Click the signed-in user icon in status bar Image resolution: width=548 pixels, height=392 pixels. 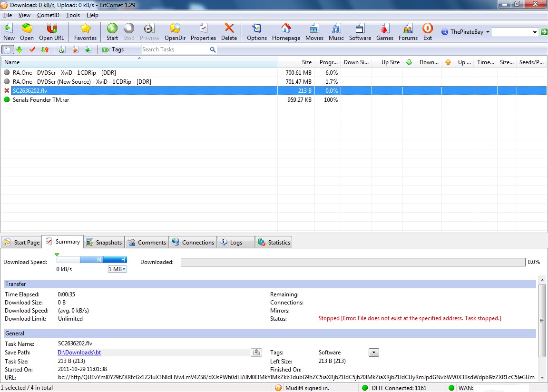[x=278, y=388]
